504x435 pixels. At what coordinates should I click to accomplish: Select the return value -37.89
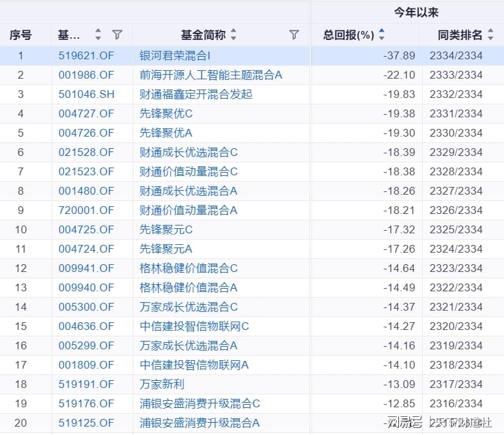coord(399,55)
